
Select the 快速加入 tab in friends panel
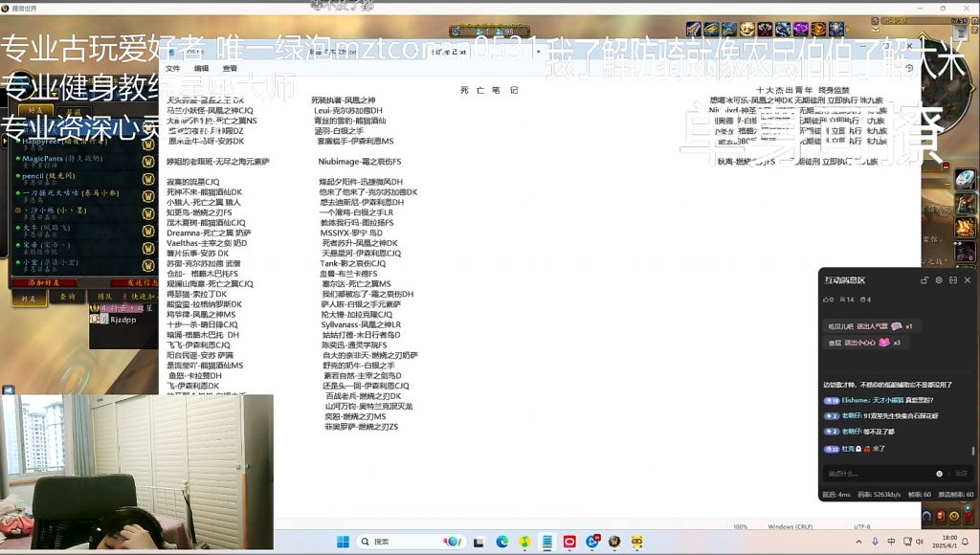pos(141,297)
